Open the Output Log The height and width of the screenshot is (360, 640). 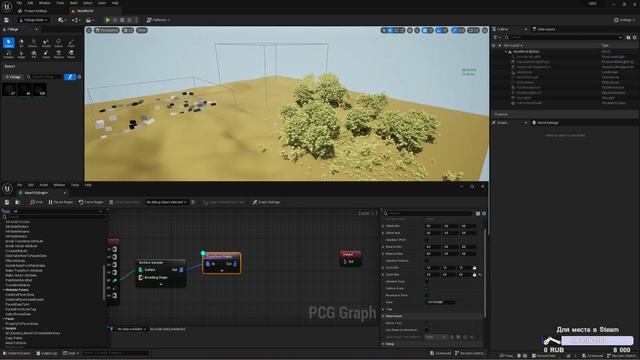47,353
